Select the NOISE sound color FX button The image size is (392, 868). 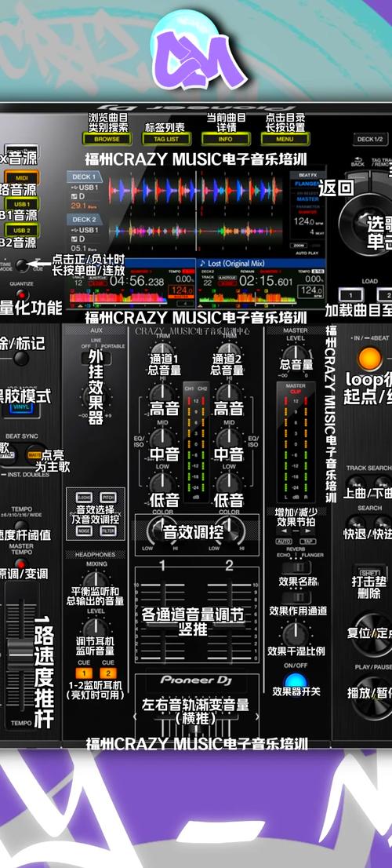click(x=84, y=530)
